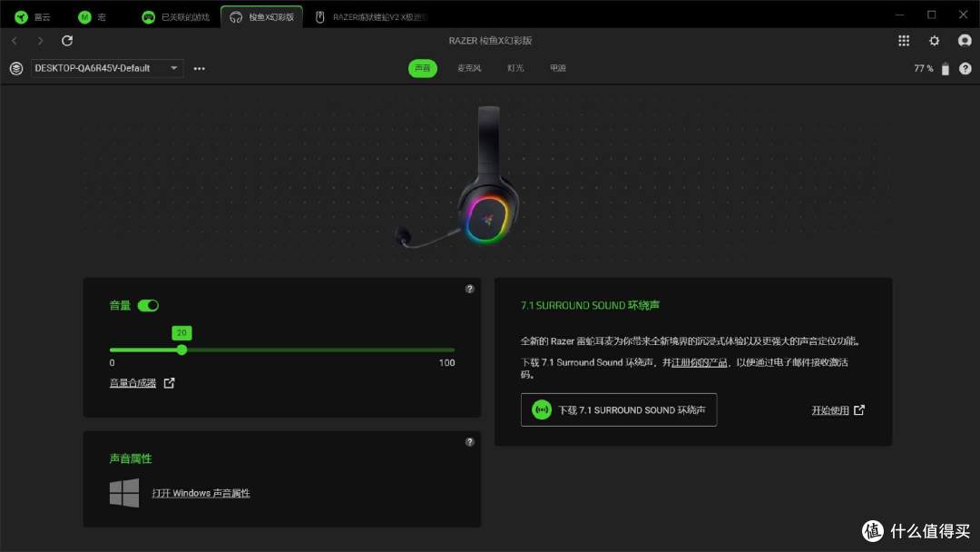Maximize the Razer Synapse window
Screen dimensions: 980x552
(931, 15)
